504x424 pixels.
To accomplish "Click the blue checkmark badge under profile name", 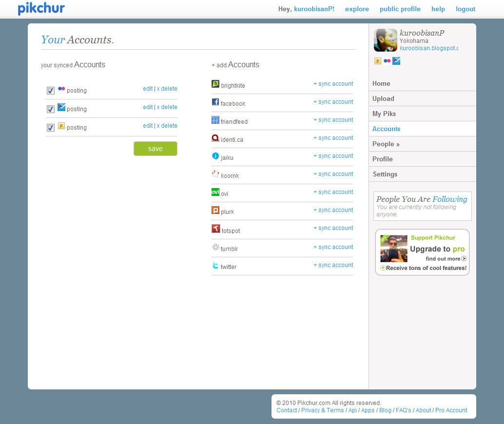I will tap(396, 61).
